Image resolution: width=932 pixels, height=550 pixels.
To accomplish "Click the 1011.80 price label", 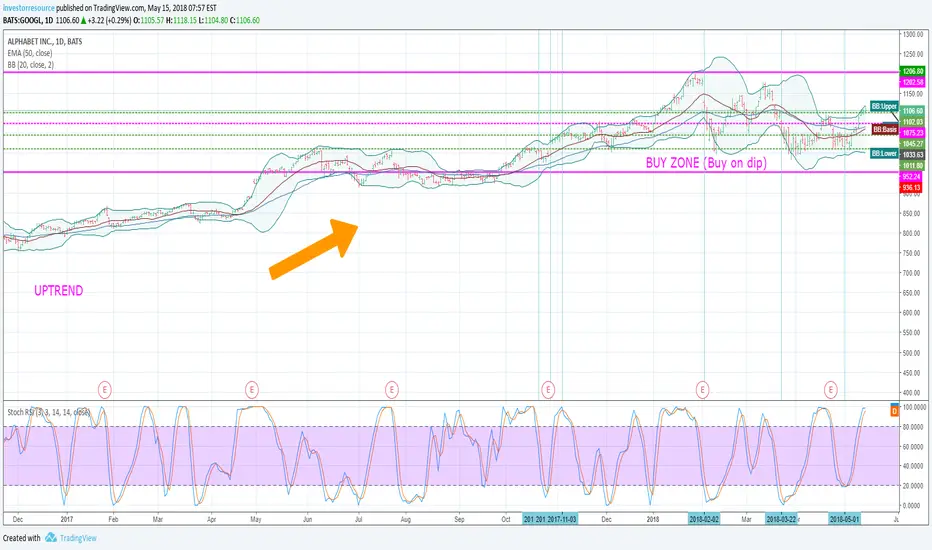I will click(x=912, y=165).
